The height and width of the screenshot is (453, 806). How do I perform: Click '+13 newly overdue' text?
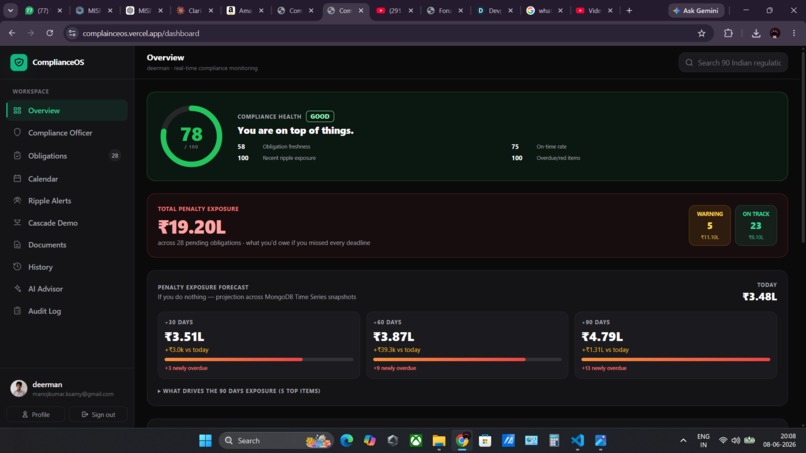point(604,368)
